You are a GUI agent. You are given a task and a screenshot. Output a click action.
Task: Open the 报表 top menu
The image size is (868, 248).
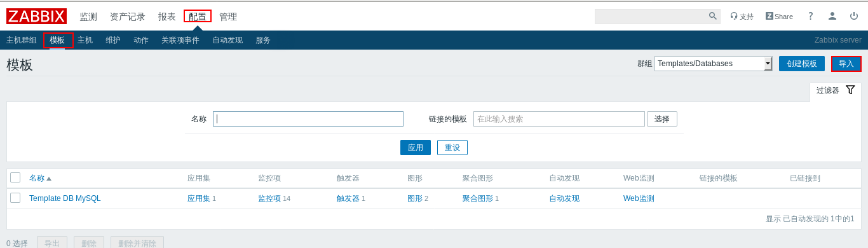[167, 17]
